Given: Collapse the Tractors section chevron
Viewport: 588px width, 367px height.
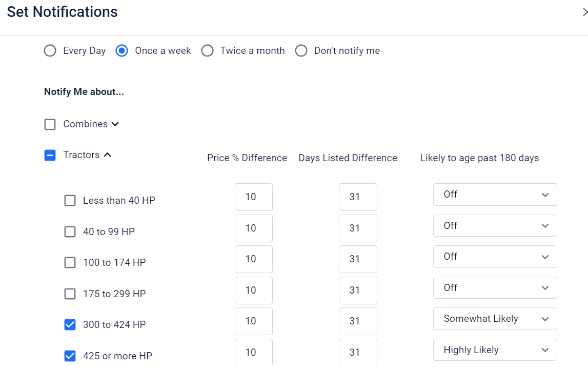Looking at the screenshot, I should coord(108,155).
